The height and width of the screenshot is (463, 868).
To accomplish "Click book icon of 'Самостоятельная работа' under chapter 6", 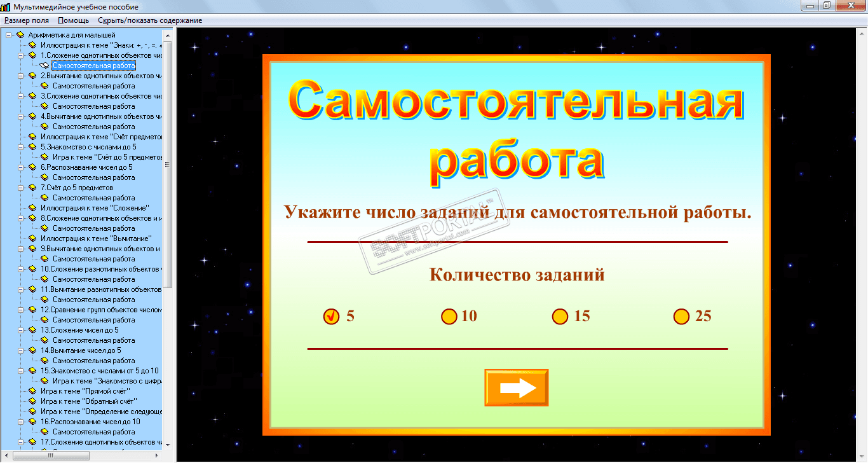I will tap(44, 177).
